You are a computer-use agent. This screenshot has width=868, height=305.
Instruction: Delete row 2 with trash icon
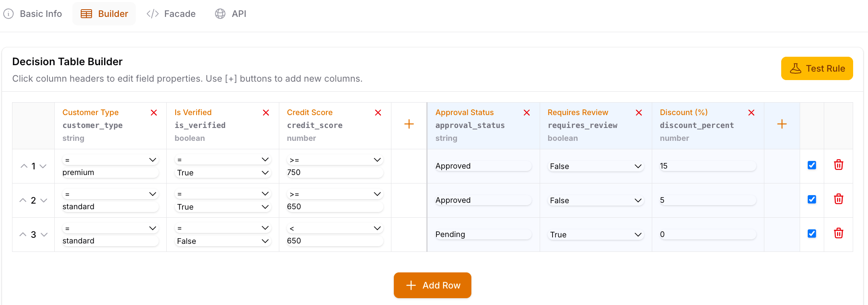[838, 199]
